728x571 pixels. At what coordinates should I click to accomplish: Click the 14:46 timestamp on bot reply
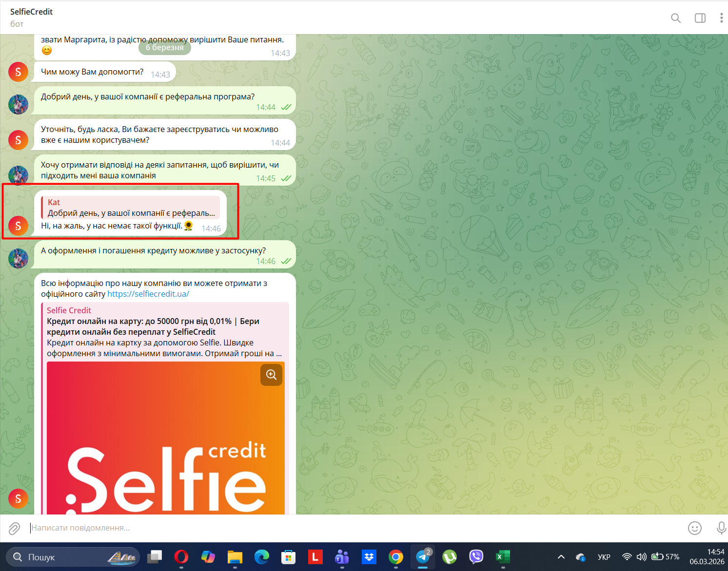tap(211, 228)
